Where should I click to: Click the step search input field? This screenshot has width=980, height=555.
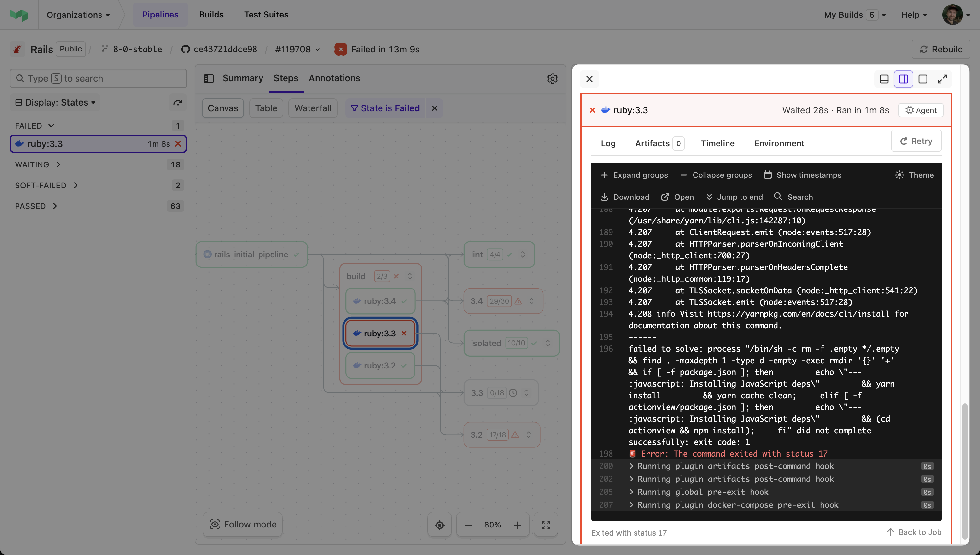click(99, 79)
